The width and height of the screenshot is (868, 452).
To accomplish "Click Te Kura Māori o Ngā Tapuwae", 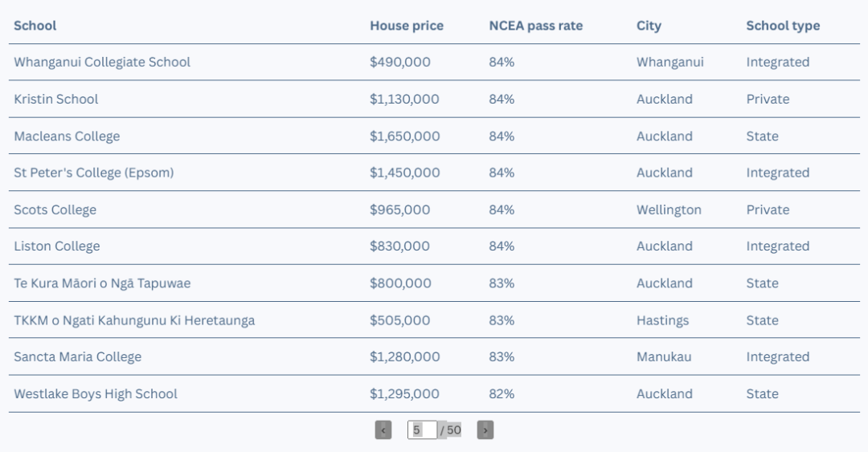I will [102, 283].
